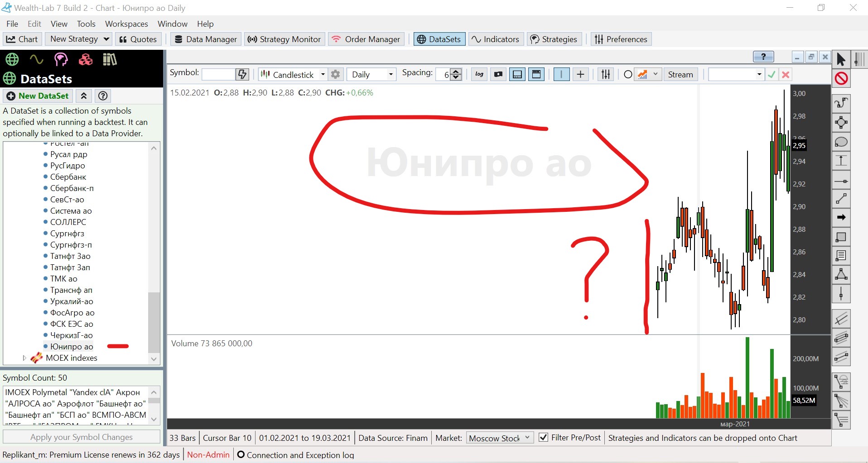
Task: Click Apply your Symbol Changes
Action: (81, 437)
